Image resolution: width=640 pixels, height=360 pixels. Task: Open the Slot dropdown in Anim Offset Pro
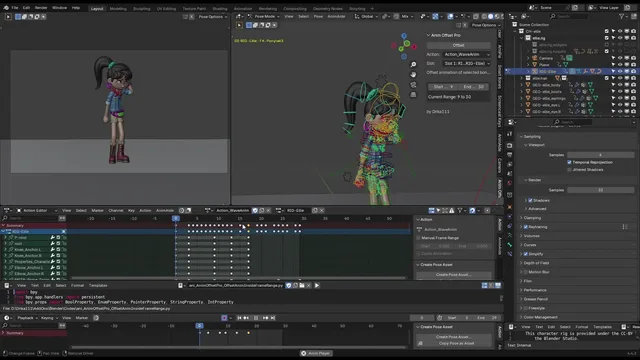467,64
